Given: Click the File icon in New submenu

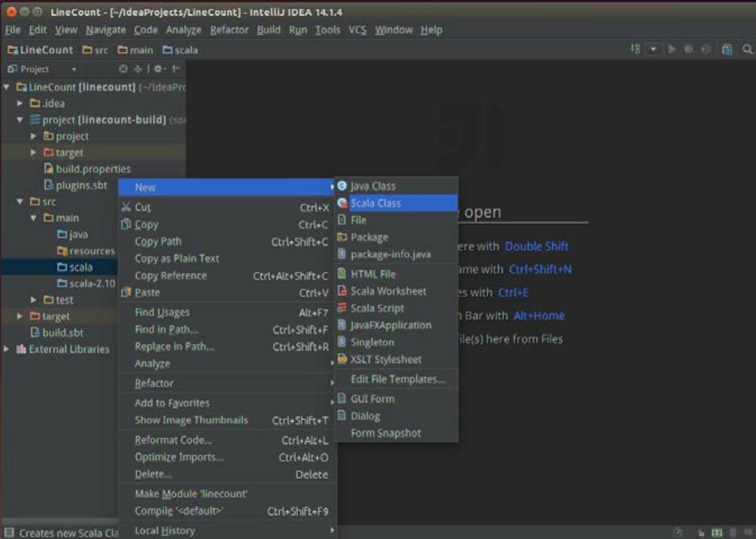Looking at the screenshot, I should click(x=342, y=220).
